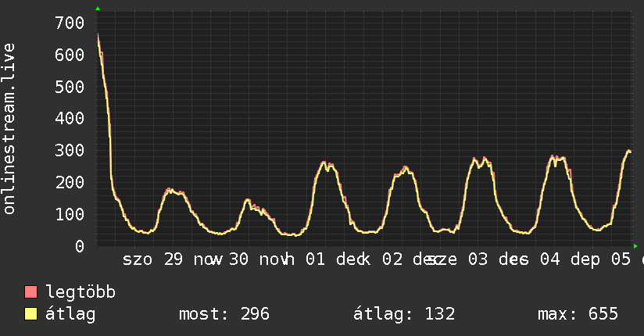Click the szo 29 x-axis date label
This screenshot has height=336, width=644.
152,259
